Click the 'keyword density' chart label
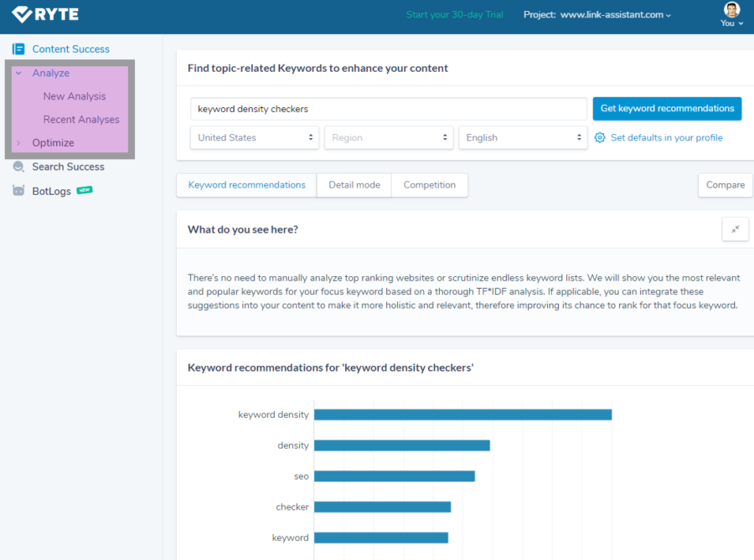The width and height of the screenshot is (754, 560). click(x=273, y=414)
